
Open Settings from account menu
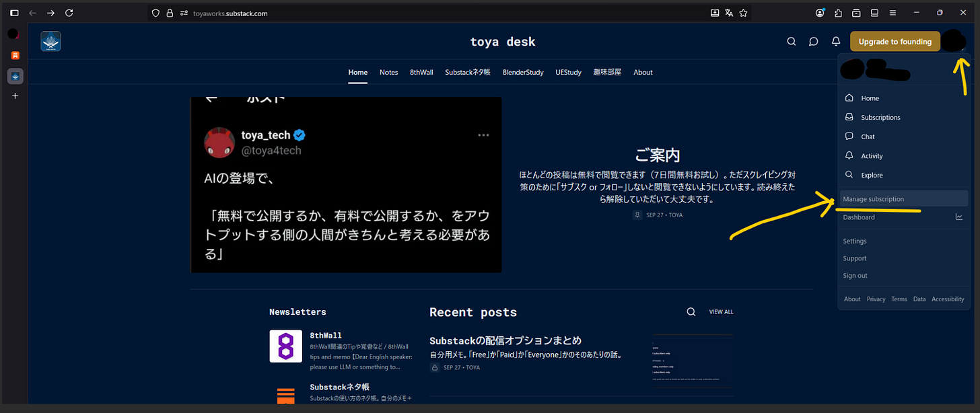tap(855, 241)
